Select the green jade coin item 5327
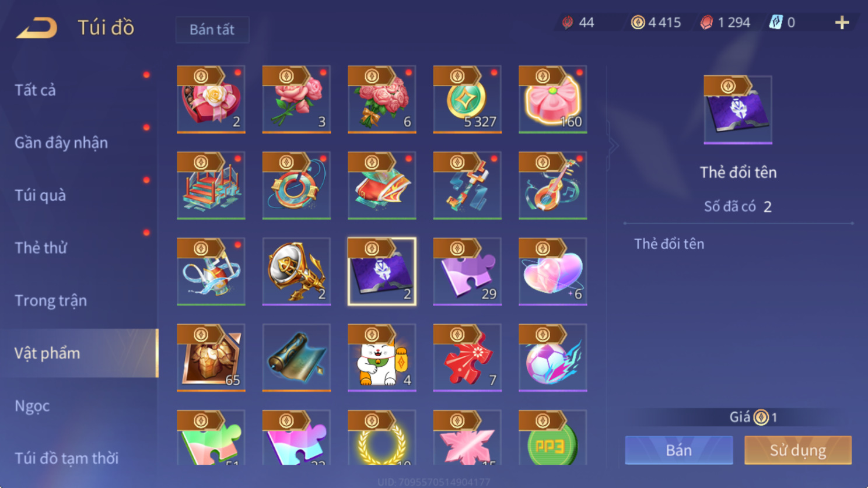The height and width of the screenshot is (488, 868). pyautogui.click(x=467, y=100)
